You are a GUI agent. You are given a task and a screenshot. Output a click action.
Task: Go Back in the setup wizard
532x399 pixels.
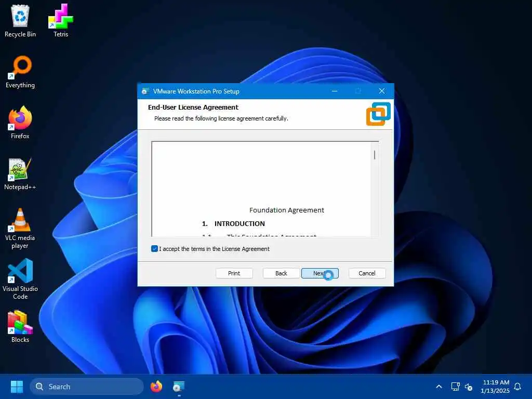[x=281, y=273]
